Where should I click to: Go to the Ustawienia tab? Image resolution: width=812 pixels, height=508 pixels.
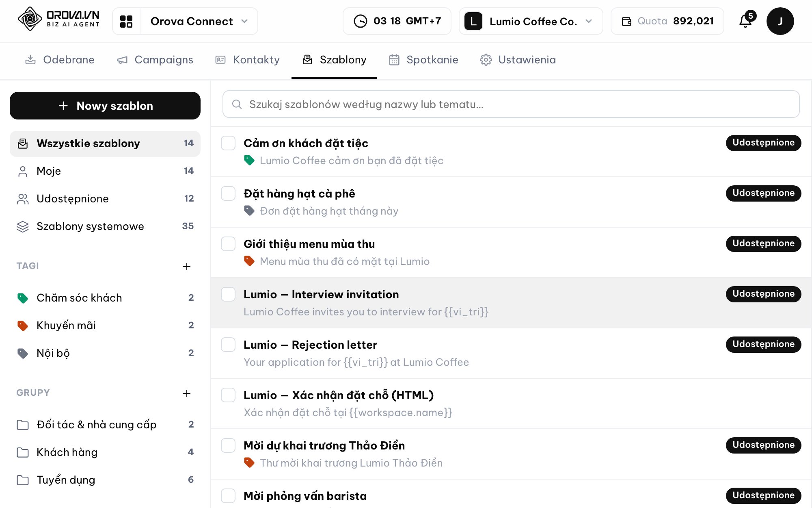pos(518,60)
